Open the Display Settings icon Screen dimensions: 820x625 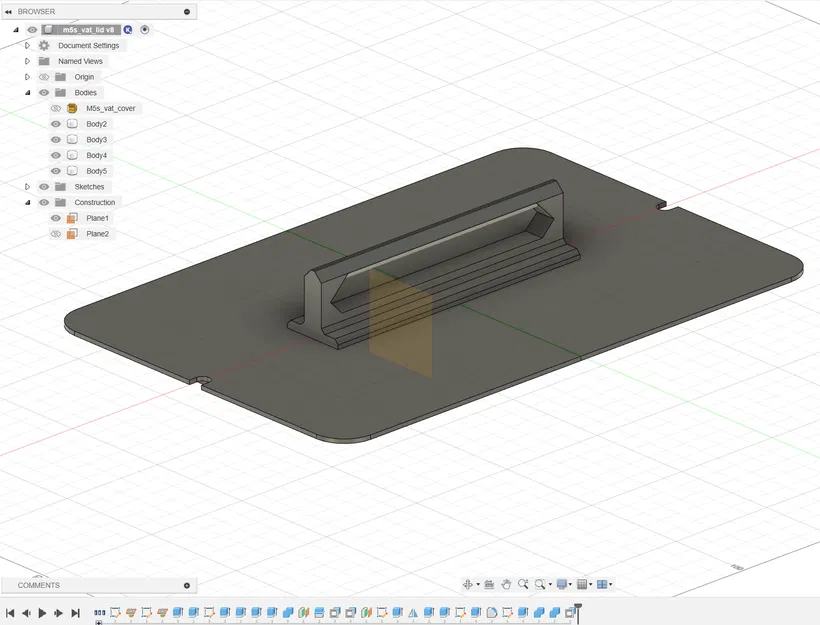click(562, 584)
